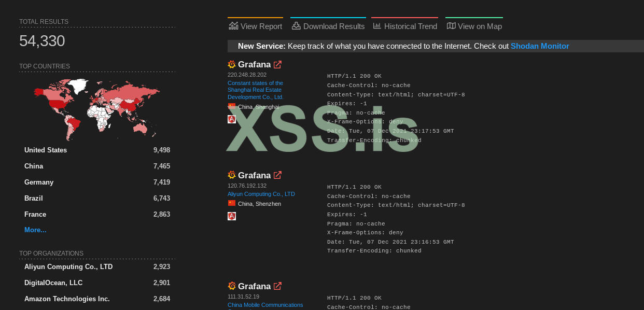The width and height of the screenshot is (644, 310).
Task: Open the View on Map tab
Action: pos(474,26)
